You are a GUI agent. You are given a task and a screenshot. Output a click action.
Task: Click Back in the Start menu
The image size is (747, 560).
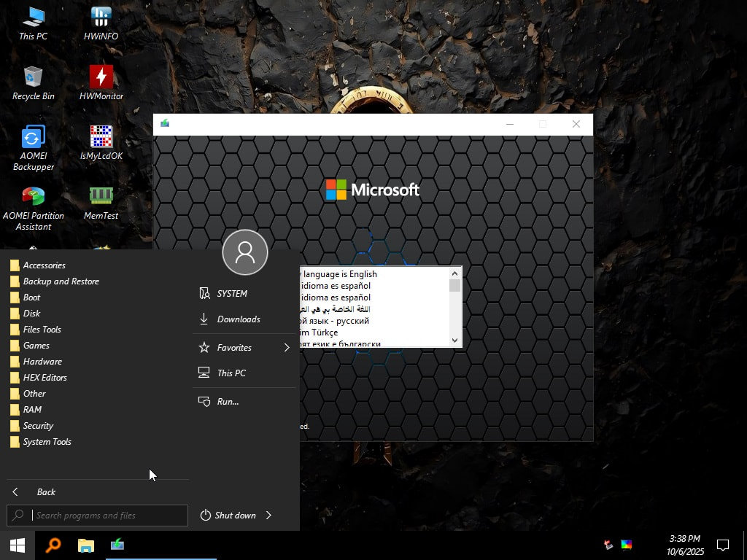[x=46, y=491]
